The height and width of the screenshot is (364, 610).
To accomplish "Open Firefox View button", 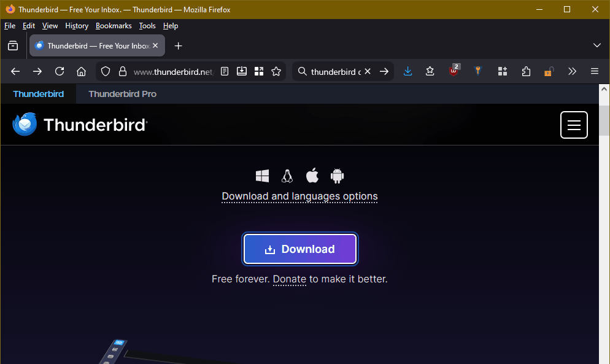I will click(13, 45).
